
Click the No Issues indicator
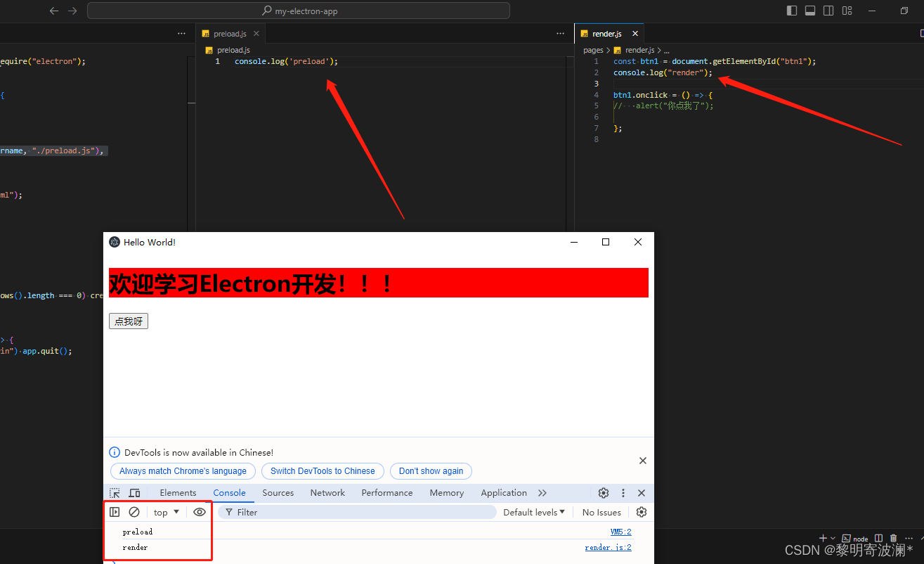point(601,512)
